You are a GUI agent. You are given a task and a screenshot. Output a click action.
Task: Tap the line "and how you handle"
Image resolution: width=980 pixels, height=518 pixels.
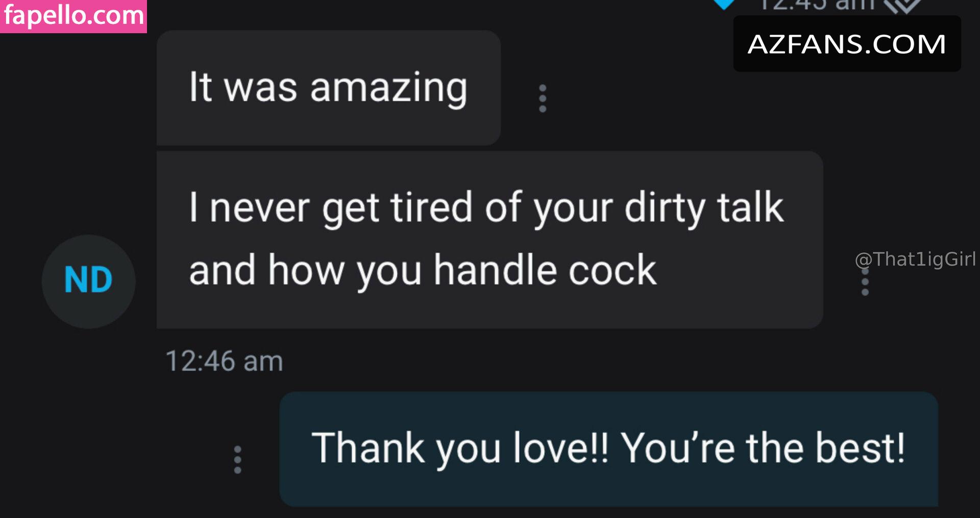pyautogui.click(x=375, y=271)
